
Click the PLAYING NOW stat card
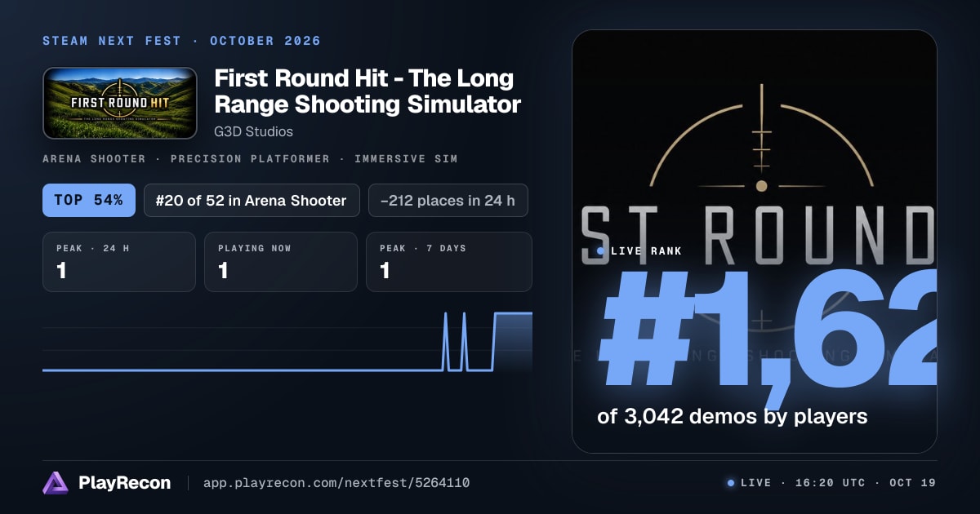coord(281,262)
